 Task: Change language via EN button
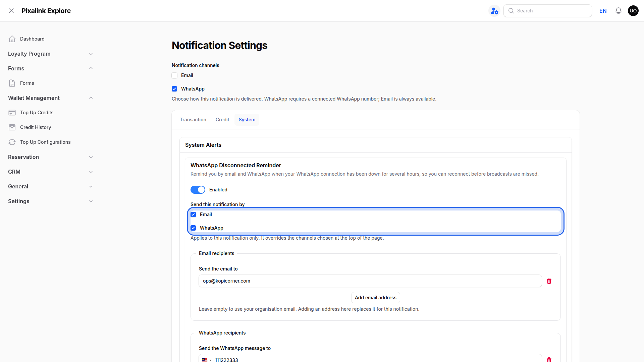(x=603, y=11)
